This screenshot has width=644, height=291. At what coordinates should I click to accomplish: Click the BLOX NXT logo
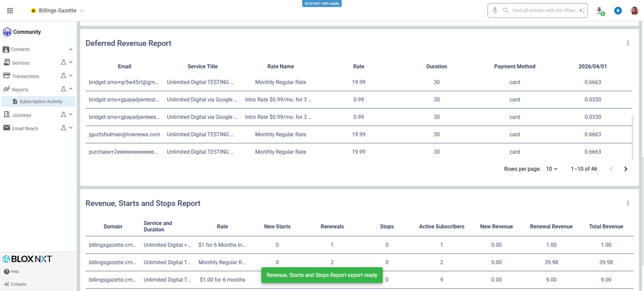(27, 258)
